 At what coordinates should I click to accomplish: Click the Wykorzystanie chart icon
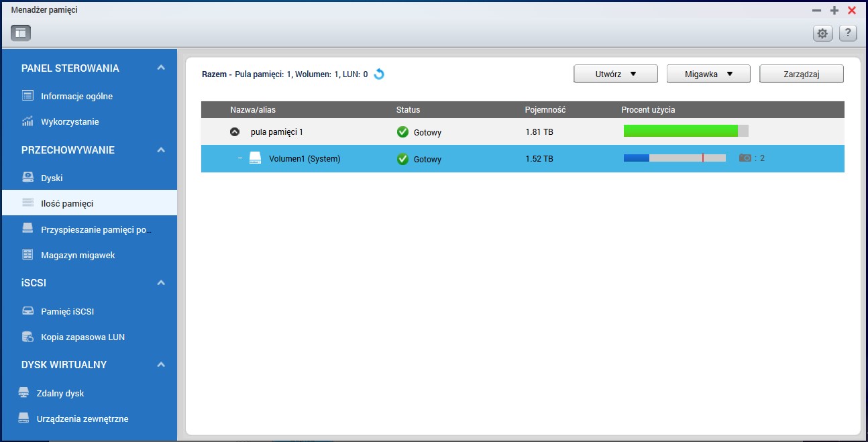pyautogui.click(x=28, y=121)
